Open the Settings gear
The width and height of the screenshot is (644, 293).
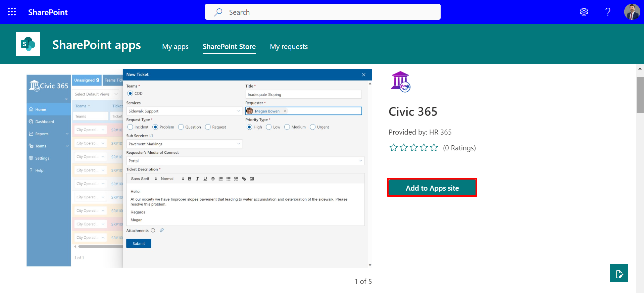(x=584, y=12)
